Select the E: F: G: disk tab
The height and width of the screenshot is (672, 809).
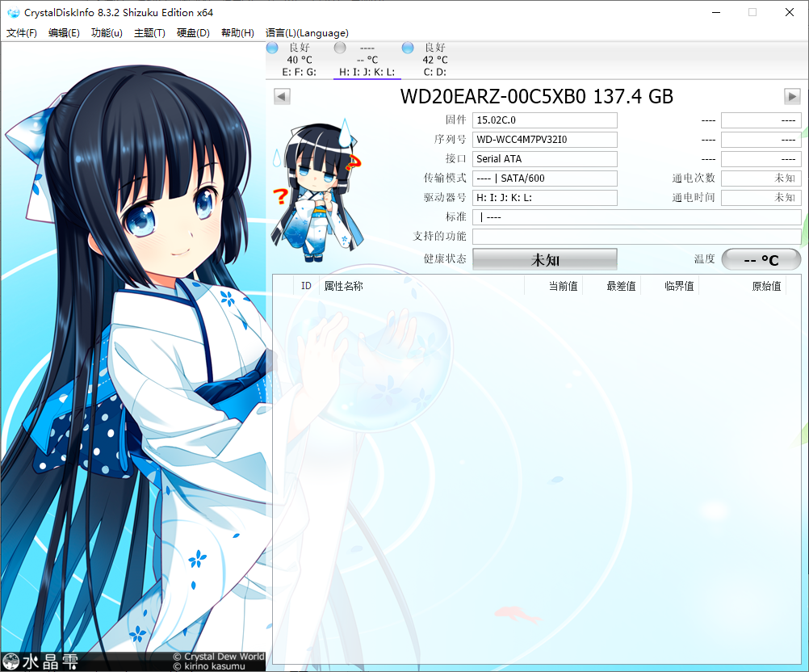(x=300, y=60)
